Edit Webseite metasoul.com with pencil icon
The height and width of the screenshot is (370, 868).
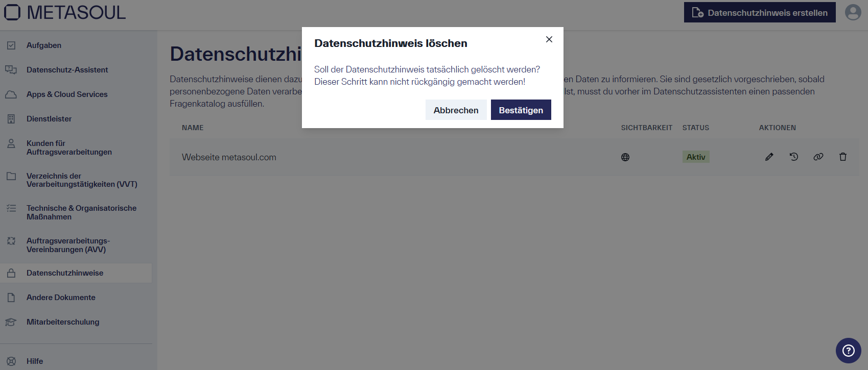769,157
